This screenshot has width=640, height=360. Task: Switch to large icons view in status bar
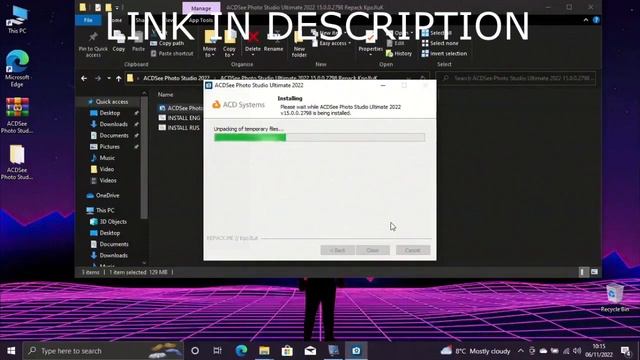point(594,272)
